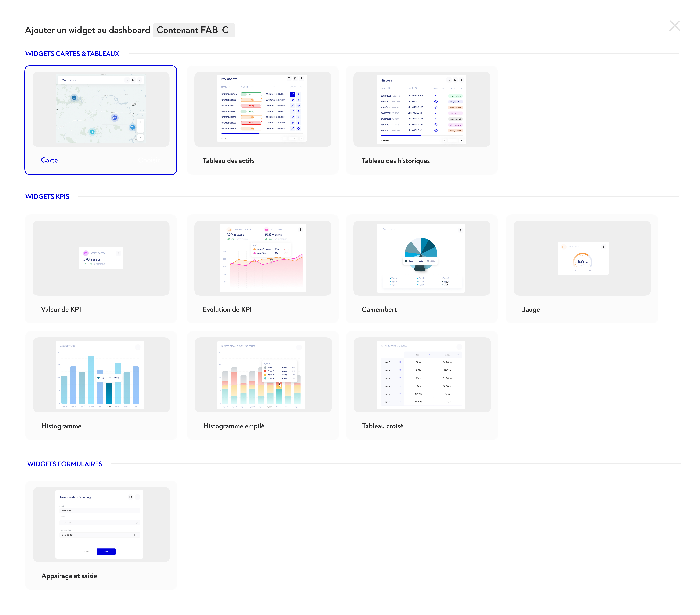Open the kebab menu in the Stocks State gauge
Image resolution: width=700 pixels, height=615 pixels.
pyautogui.click(x=603, y=247)
